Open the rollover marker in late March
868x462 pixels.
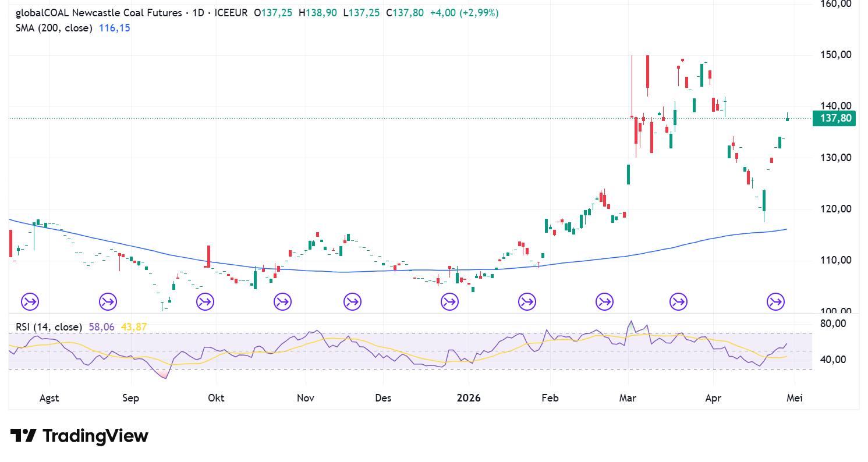coord(678,302)
